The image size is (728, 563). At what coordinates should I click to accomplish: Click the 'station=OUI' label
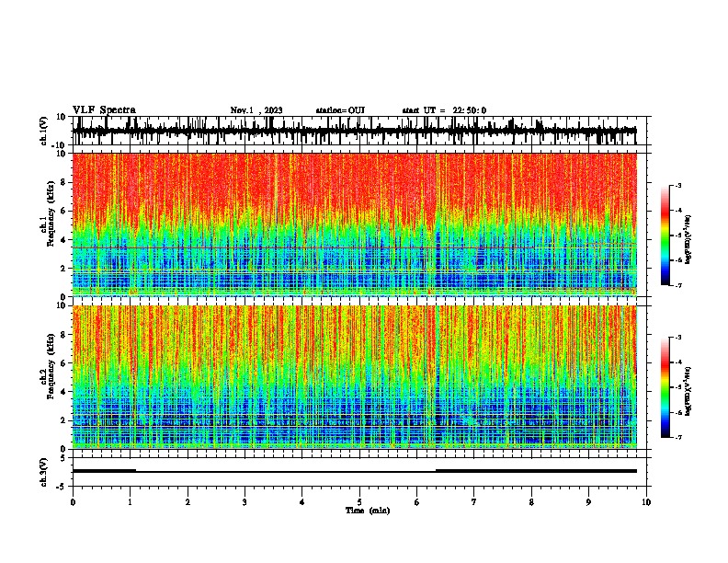click(340, 110)
